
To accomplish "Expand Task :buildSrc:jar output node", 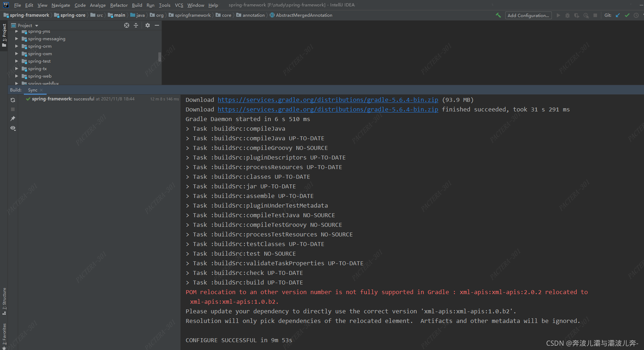I will coord(188,187).
